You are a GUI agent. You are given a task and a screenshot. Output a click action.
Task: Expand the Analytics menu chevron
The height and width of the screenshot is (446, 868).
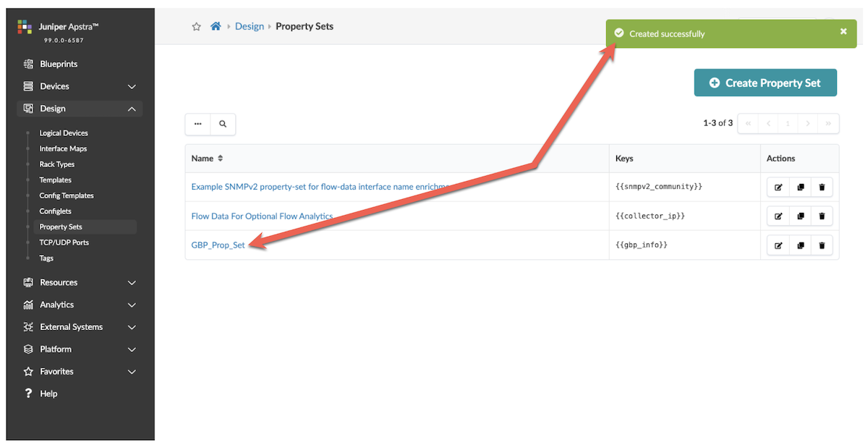coord(132,306)
